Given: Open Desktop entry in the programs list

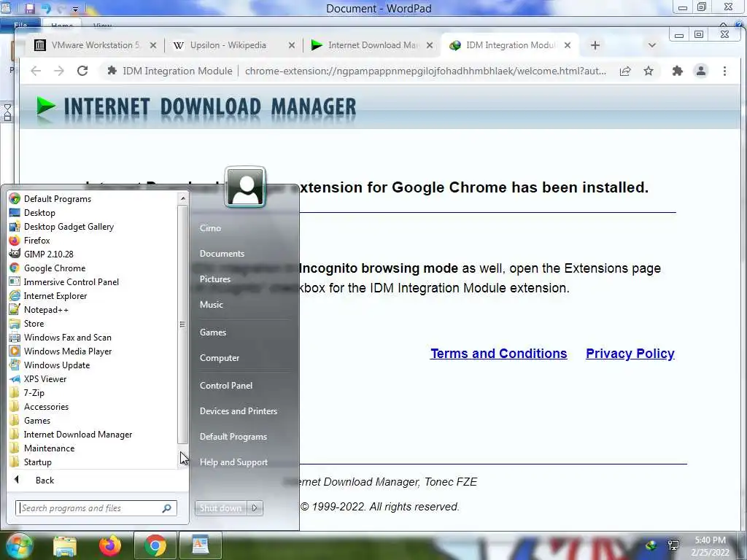Looking at the screenshot, I should [39, 213].
